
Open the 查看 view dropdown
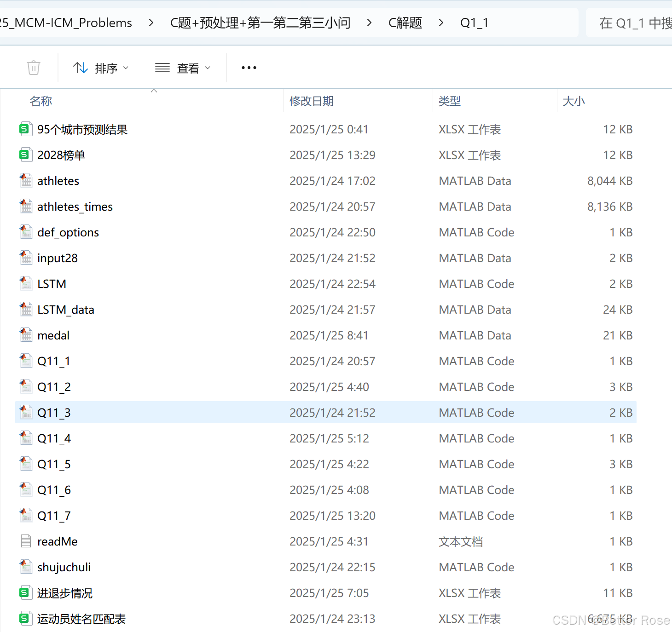click(x=183, y=68)
